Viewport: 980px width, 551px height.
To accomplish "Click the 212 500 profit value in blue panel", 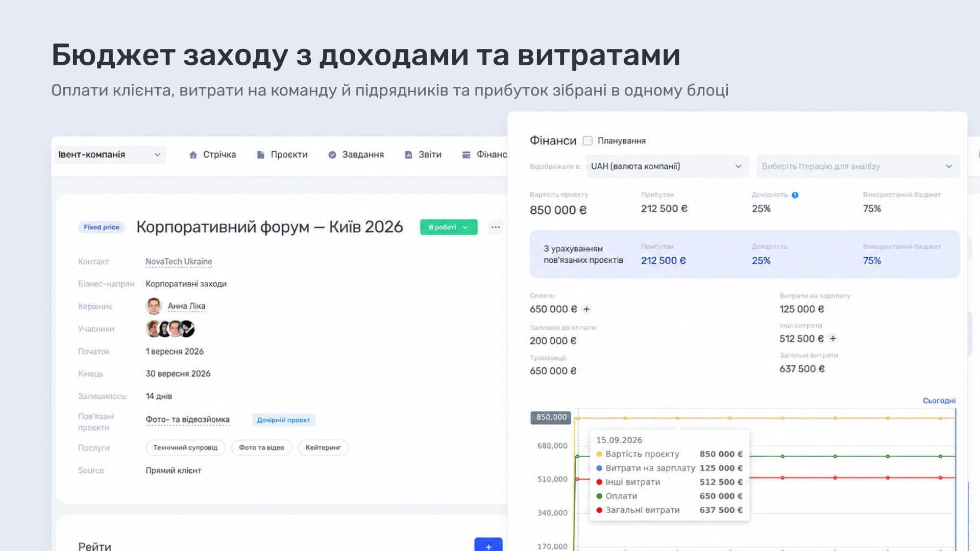I will pos(664,261).
